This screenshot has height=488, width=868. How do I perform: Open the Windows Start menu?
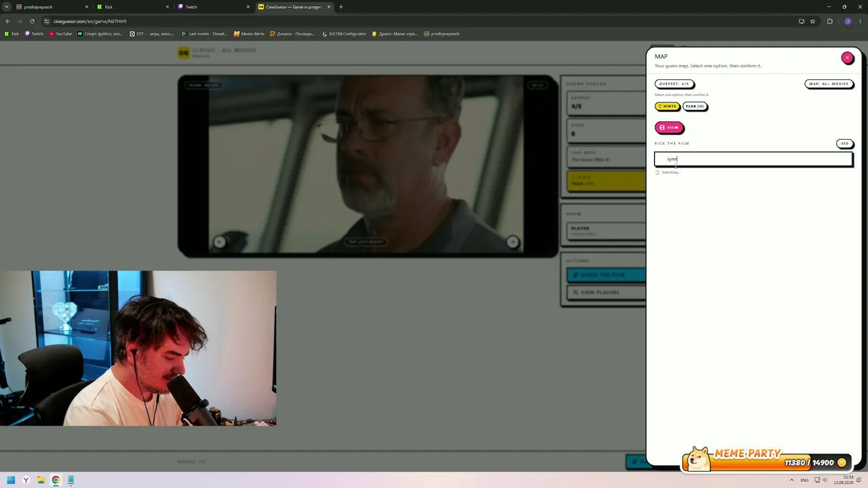[x=11, y=481]
